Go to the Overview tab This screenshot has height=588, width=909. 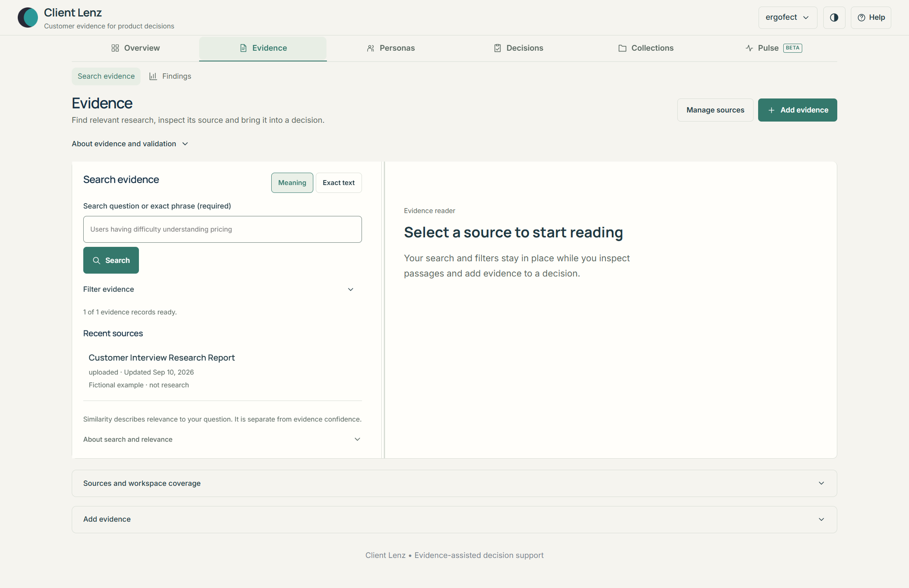135,48
